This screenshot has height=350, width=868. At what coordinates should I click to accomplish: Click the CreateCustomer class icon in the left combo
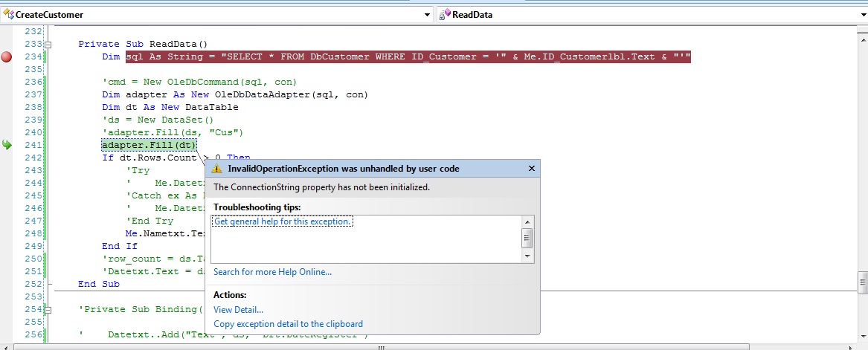(7, 14)
